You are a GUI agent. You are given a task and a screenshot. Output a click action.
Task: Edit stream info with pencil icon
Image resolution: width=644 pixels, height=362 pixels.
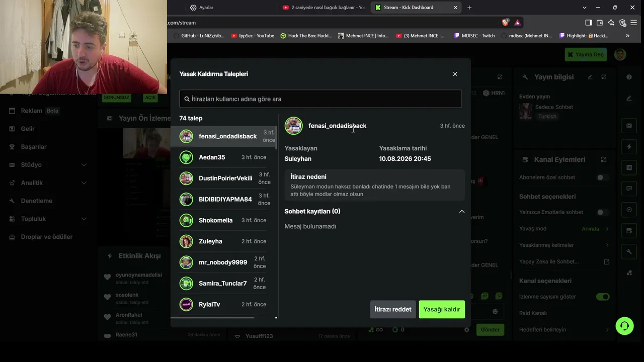pyautogui.click(x=590, y=77)
